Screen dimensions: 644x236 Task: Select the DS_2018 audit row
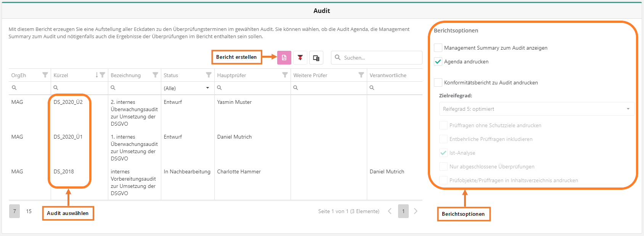(64, 172)
